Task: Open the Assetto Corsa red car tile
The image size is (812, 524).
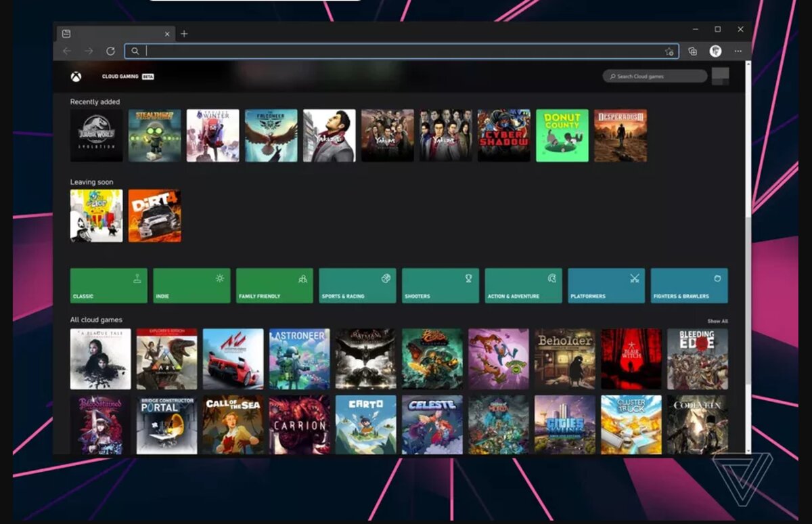Action: point(233,359)
